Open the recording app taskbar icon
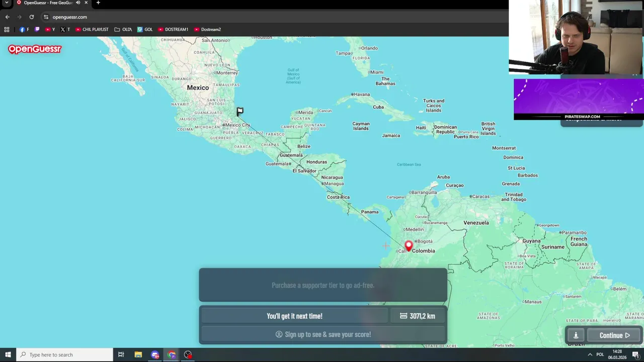The image size is (644, 362). pos(188,354)
